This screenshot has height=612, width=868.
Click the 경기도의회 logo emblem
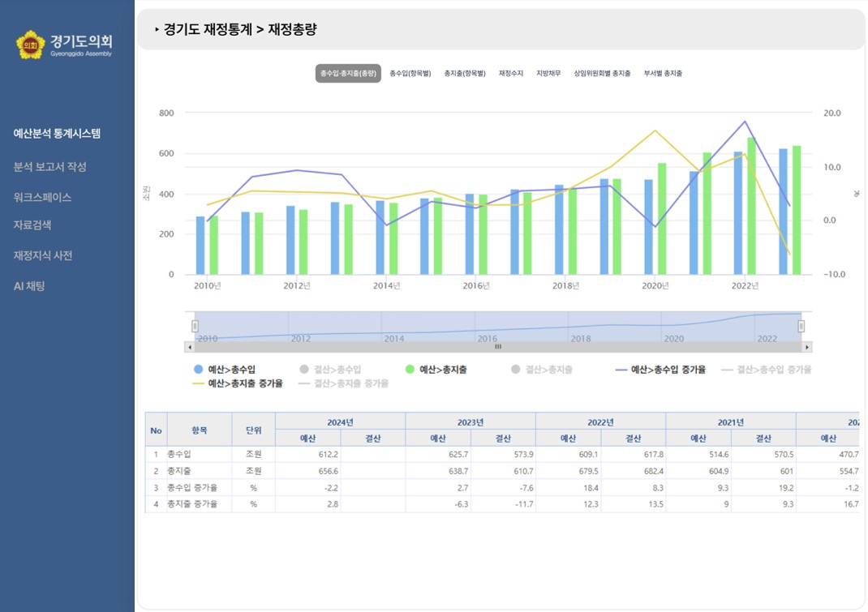click(x=31, y=45)
